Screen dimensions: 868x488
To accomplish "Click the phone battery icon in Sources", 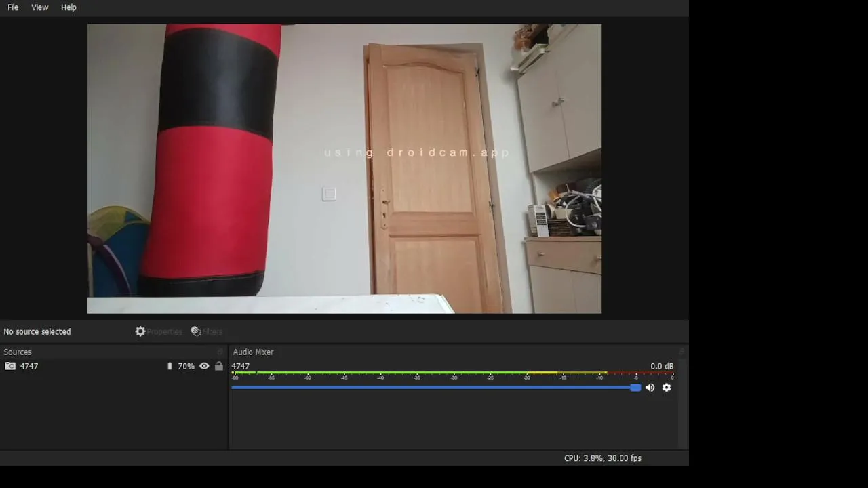I will pyautogui.click(x=170, y=366).
